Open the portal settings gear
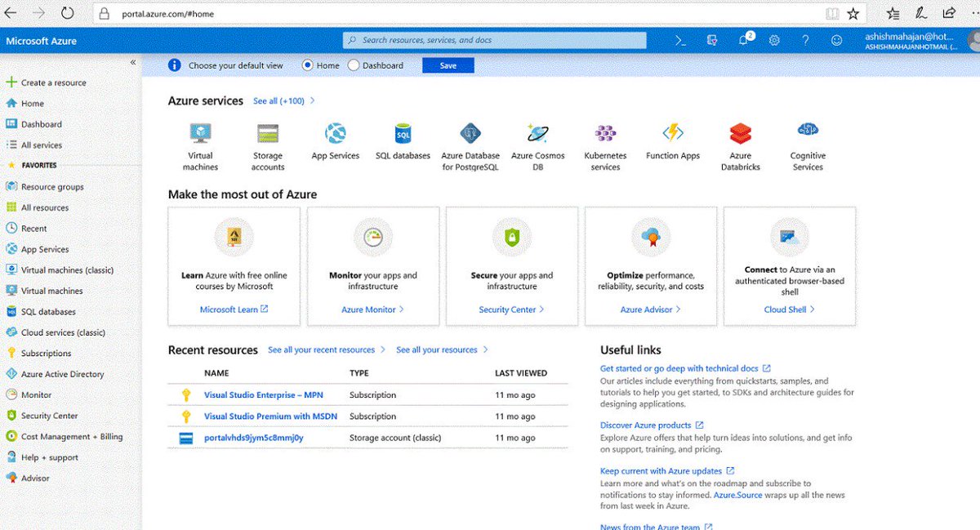The width and height of the screenshot is (980, 530). coord(773,39)
